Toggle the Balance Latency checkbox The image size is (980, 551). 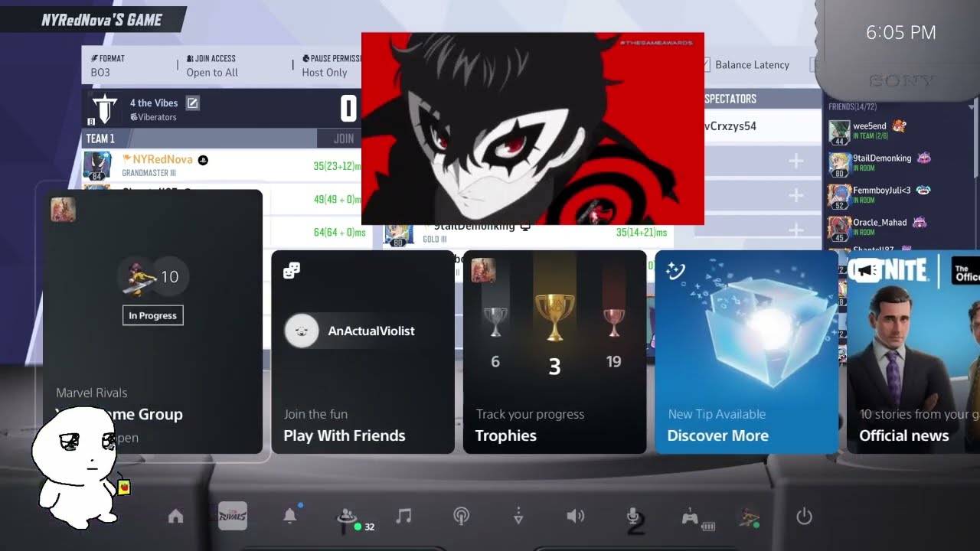click(x=706, y=64)
